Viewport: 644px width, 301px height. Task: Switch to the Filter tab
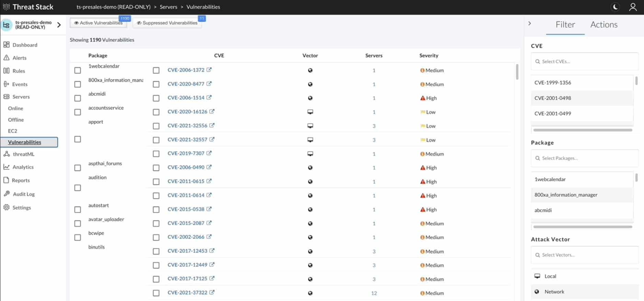(x=565, y=25)
